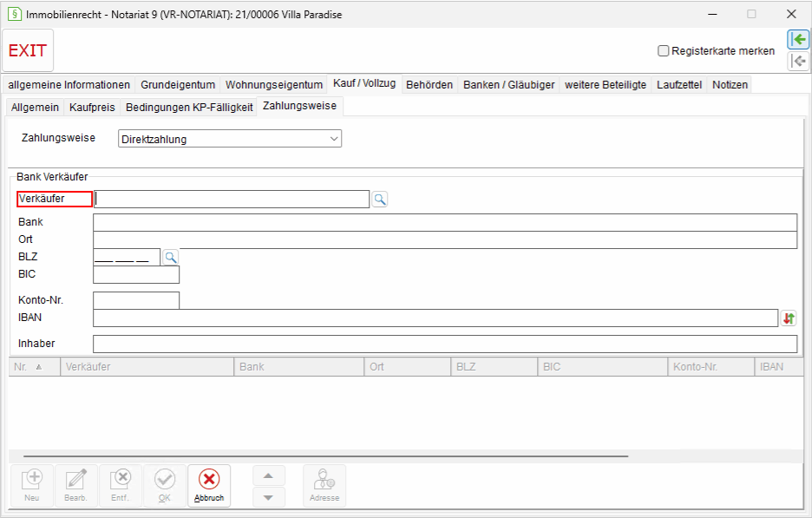Open Bedingungen KP-Fälligkeit sub-tab
The width and height of the screenshot is (812, 518).
pyautogui.click(x=189, y=108)
